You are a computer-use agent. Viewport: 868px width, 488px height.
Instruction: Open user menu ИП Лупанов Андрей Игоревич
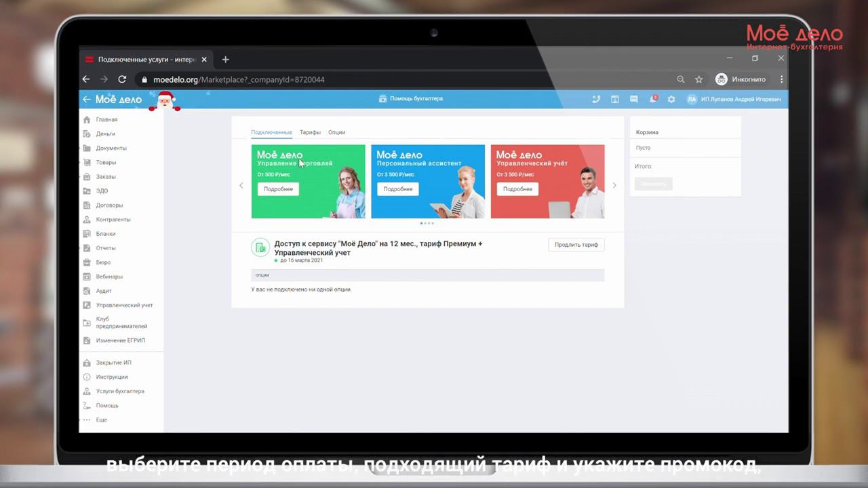point(734,99)
